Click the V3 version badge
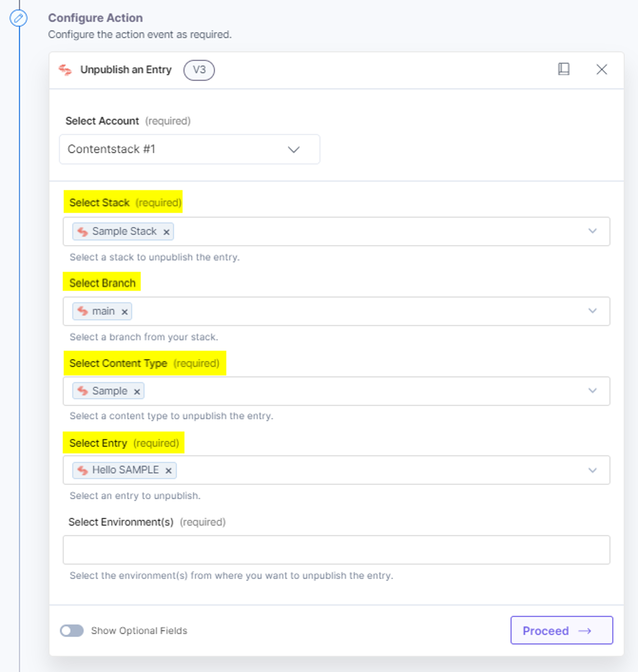 click(199, 70)
